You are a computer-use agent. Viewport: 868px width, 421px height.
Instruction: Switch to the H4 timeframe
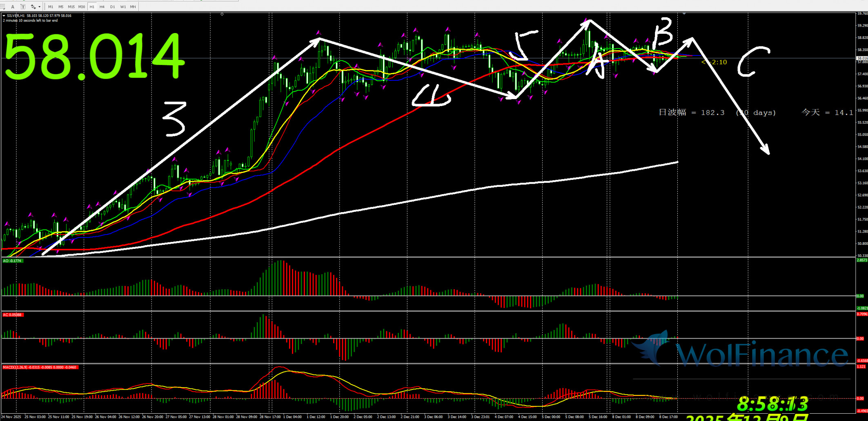102,7
